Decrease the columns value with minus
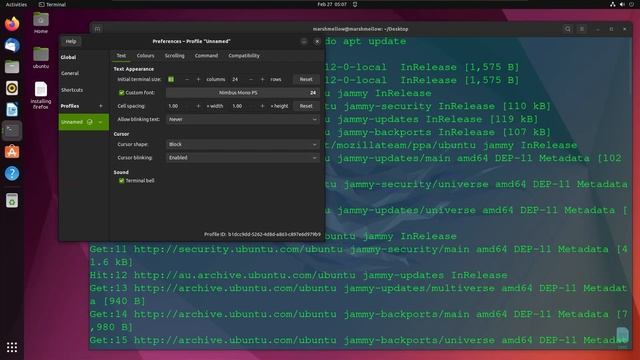Screen dimensions: 640x360 (187, 79)
